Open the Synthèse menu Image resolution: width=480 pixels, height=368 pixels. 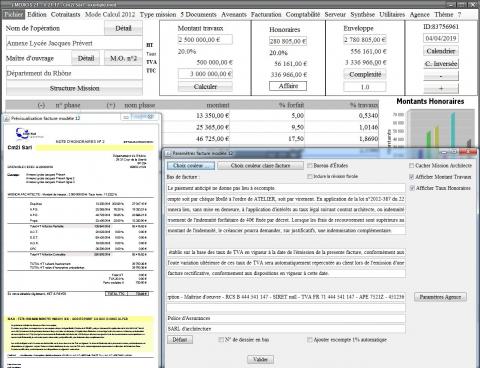[362, 14]
